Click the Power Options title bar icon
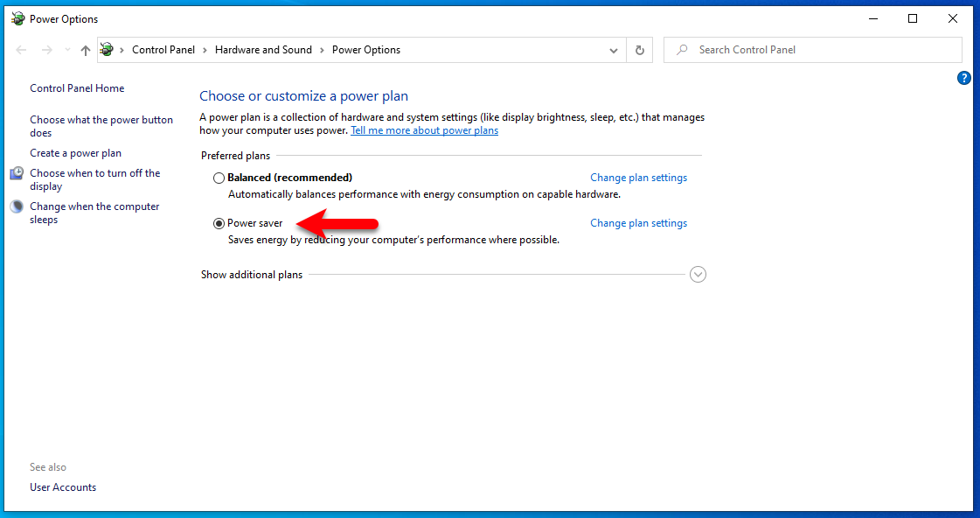This screenshot has width=980, height=518. pyautogui.click(x=18, y=18)
